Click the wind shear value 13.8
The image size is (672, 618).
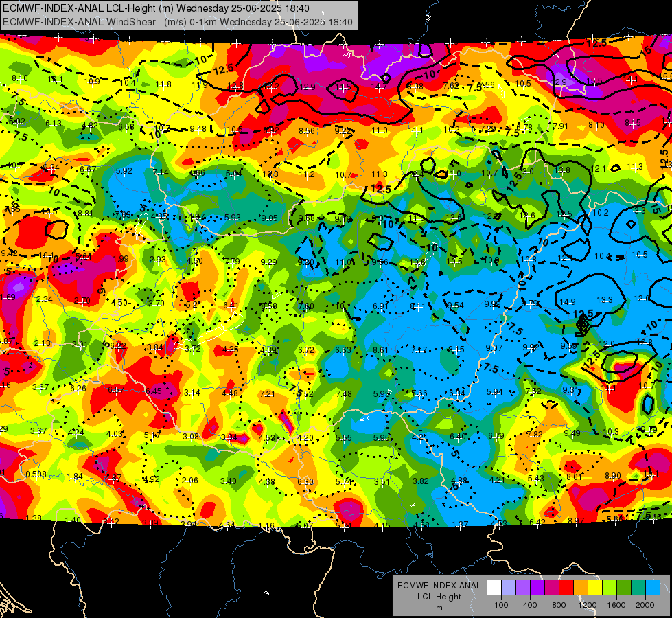tap(562, 170)
